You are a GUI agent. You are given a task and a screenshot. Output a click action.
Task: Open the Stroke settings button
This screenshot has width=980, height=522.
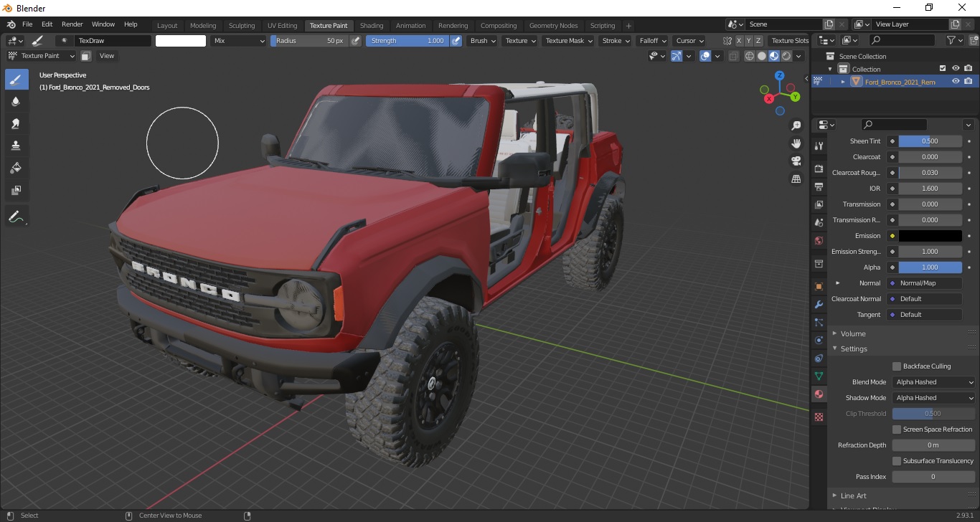click(x=616, y=41)
